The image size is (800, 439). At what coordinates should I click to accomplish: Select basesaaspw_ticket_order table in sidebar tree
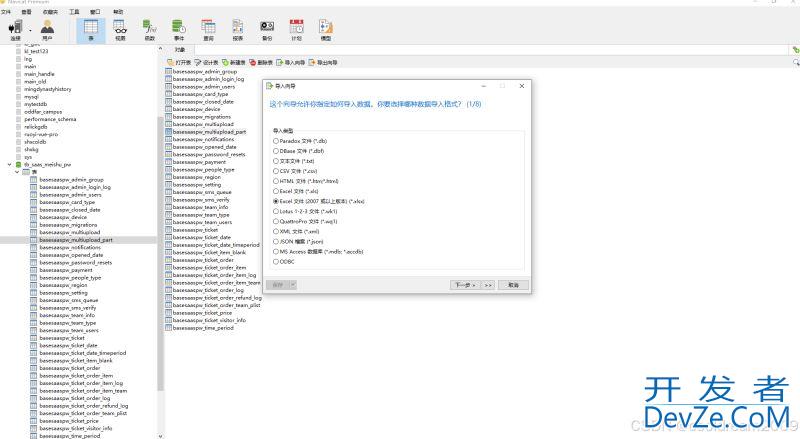pos(70,367)
